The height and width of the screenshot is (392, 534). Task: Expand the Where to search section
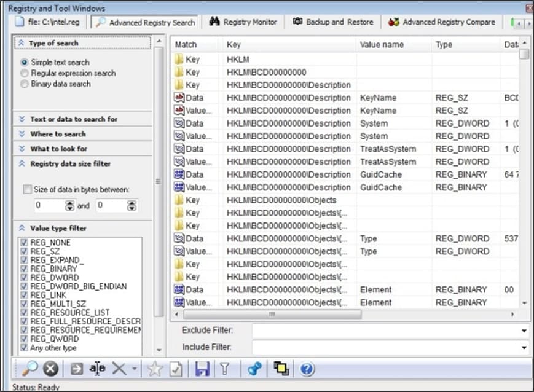[58, 134]
